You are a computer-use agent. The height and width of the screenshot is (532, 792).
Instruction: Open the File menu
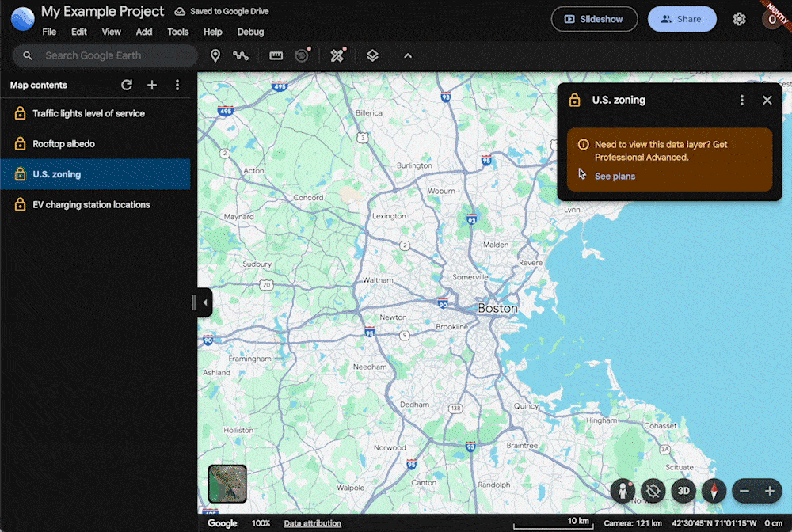pyautogui.click(x=49, y=32)
